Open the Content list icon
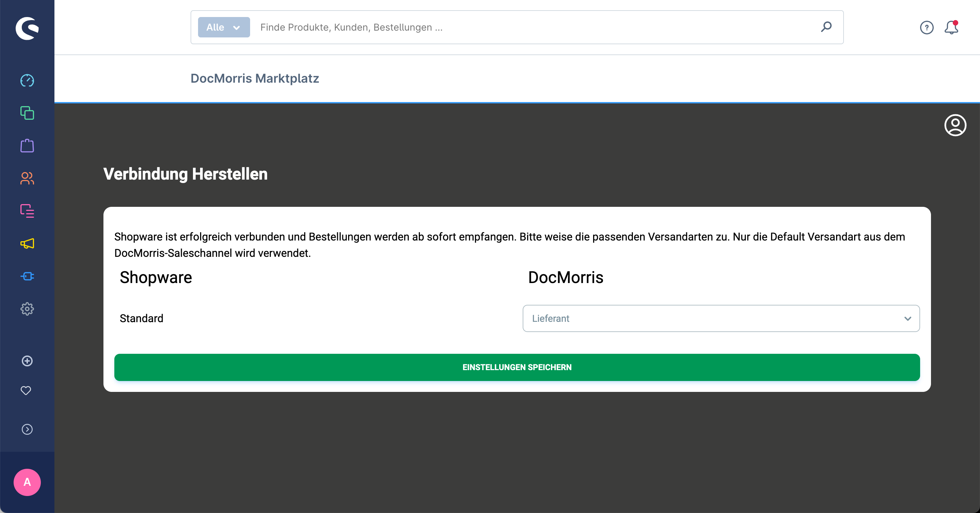980x513 pixels. [x=27, y=211]
